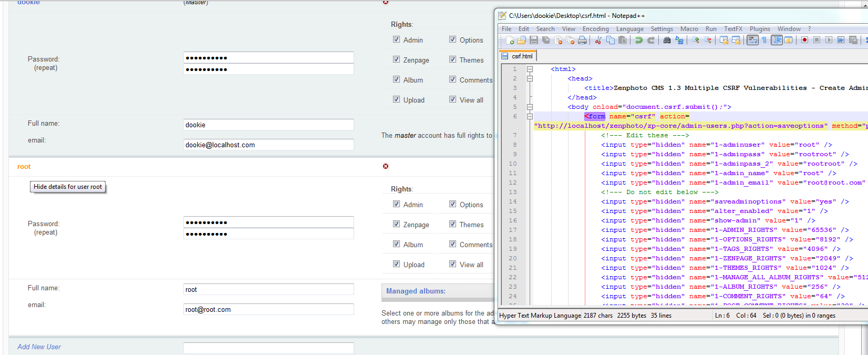Uncheck Admin right for root user
868x355 pixels.
click(x=396, y=204)
